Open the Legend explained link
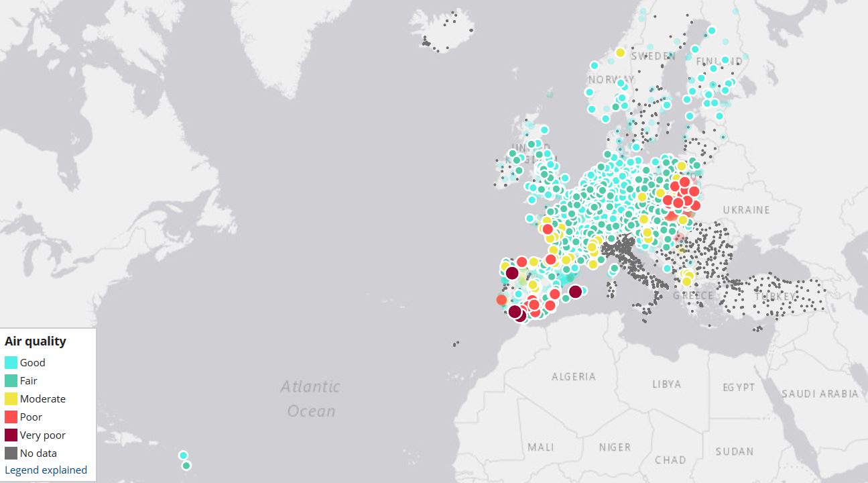868x483 pixels. [x=46, y=470]
